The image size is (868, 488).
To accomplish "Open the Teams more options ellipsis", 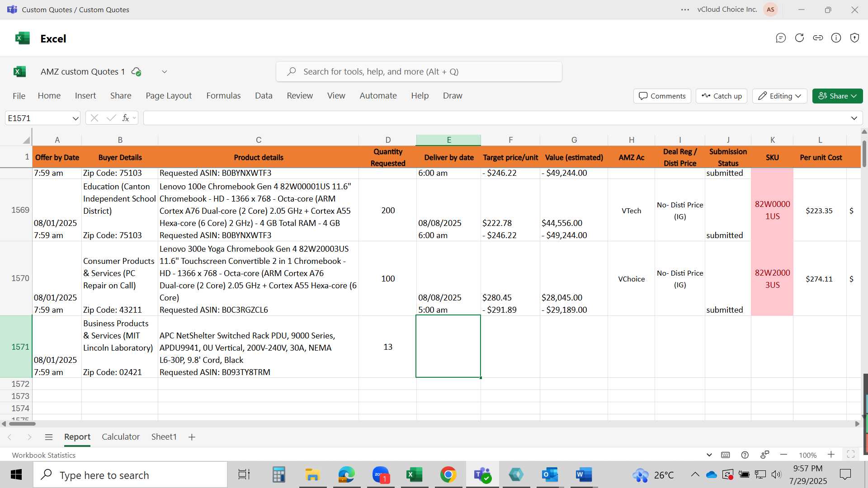I will (685, 9).
